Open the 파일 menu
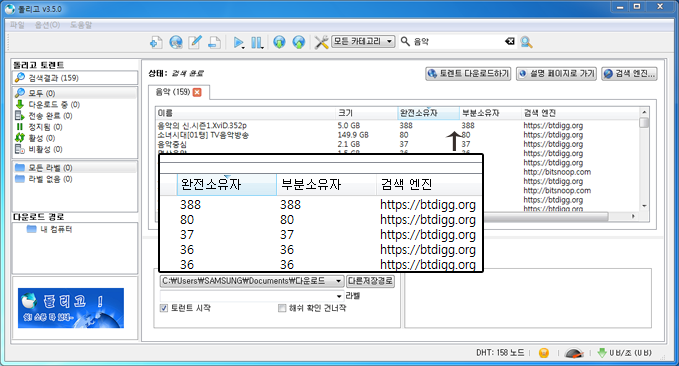Screen dimensions: 679x366 click(17, 25)
